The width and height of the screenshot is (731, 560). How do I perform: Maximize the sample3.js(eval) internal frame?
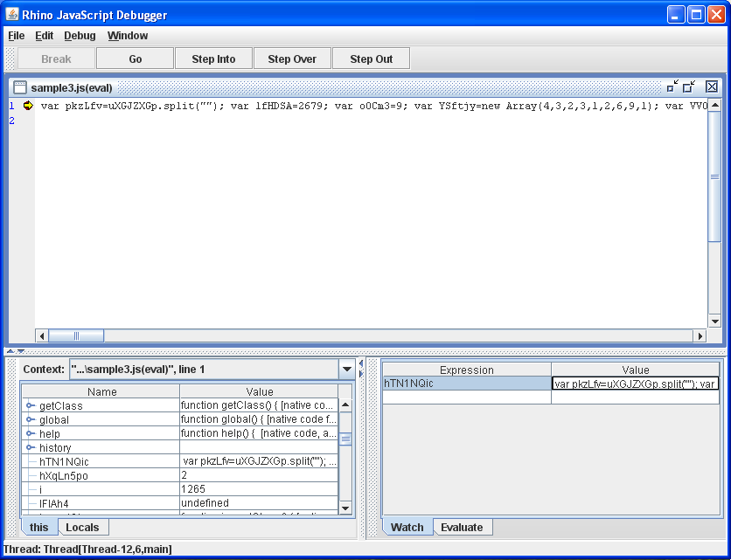coord(689,86)
